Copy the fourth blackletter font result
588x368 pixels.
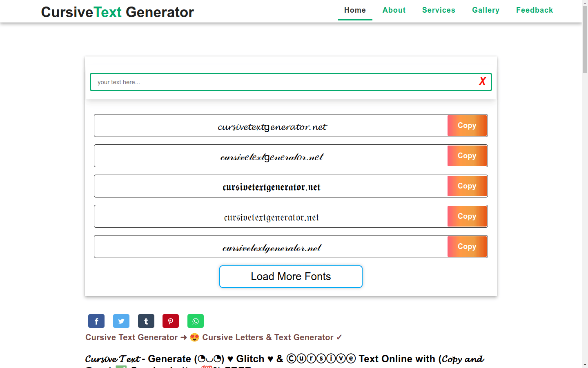tap(467, 216)
